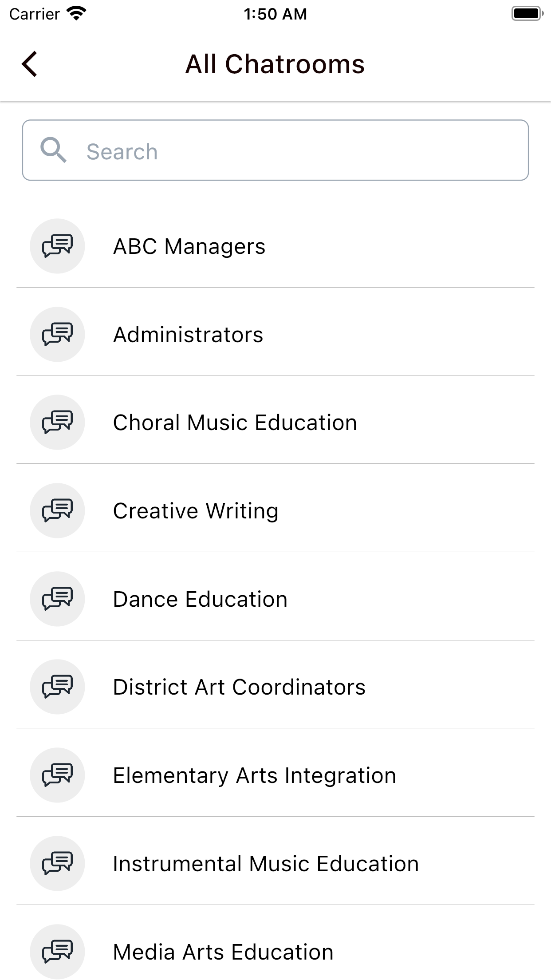Tap the chat icon beside Instrumental Music Education
The width and height of the screenshot is (551, 980).
tap(57, 863)
